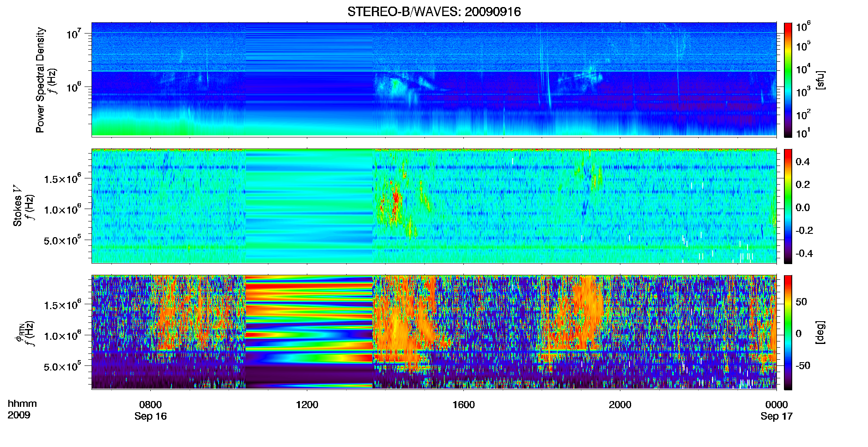
Task: Click the Stokes V axis label
Action: (x=17, y=206)
